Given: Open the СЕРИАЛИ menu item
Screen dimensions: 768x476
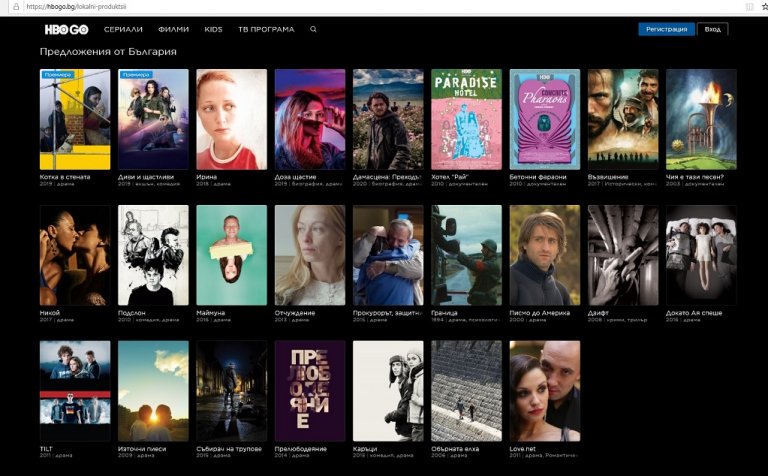Looking at the screenshot, I should pos(123,29).
